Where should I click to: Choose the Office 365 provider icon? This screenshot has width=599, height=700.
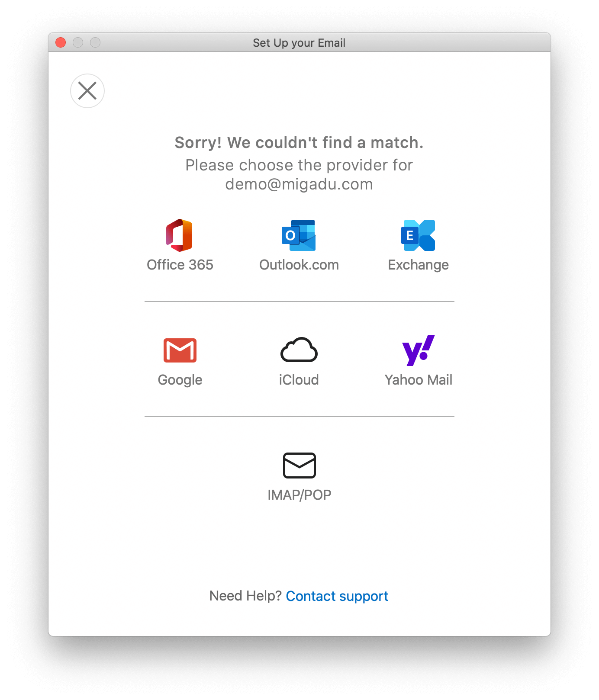click(x=180, y=235)
